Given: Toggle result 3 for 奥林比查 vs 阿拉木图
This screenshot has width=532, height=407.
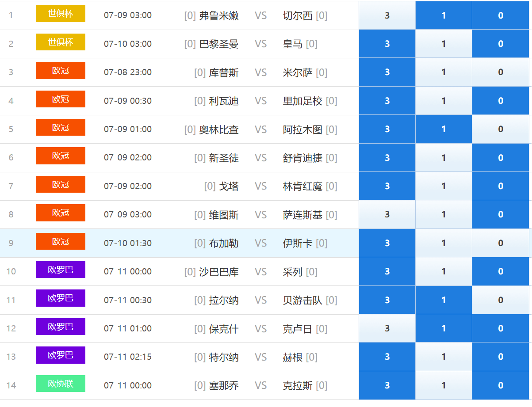Looking at the screenshot, I should [387, 129].
